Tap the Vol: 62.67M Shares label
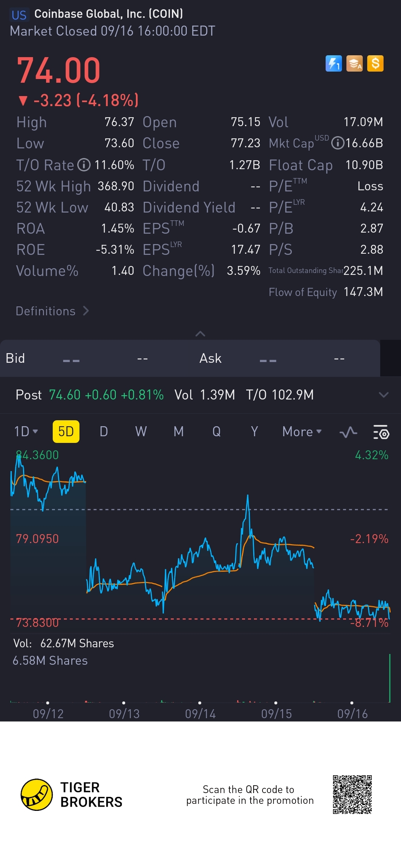The height and width of the screenshot is (868, 401). pos(63,643)
